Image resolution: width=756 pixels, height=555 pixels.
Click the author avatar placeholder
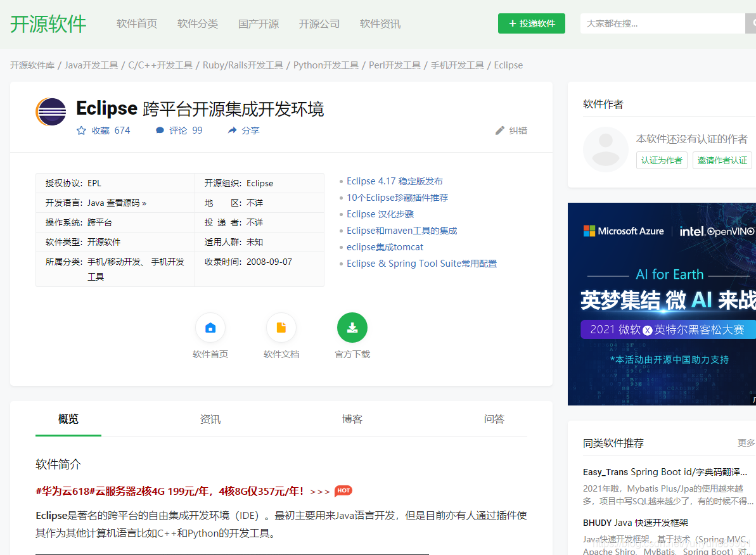tap(606, 150)
